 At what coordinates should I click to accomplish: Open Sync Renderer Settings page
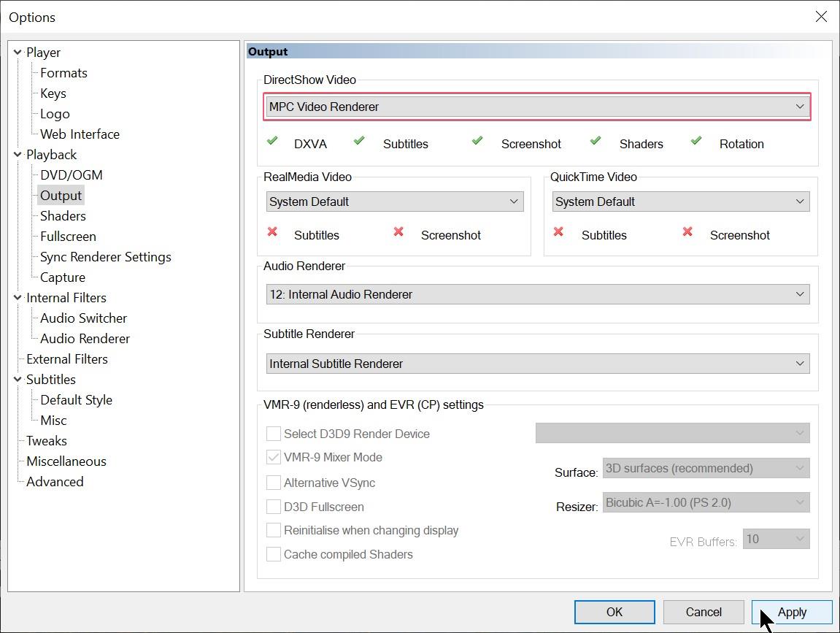[x=106, y=257]
